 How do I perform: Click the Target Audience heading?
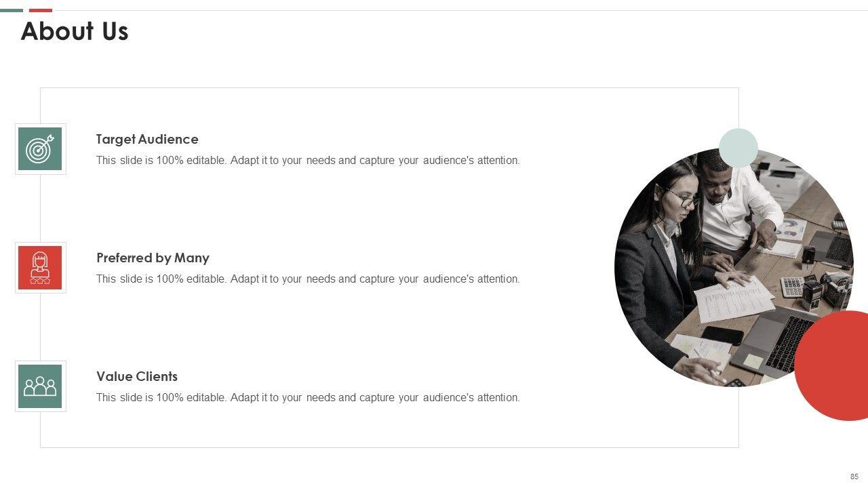(147, 139)
